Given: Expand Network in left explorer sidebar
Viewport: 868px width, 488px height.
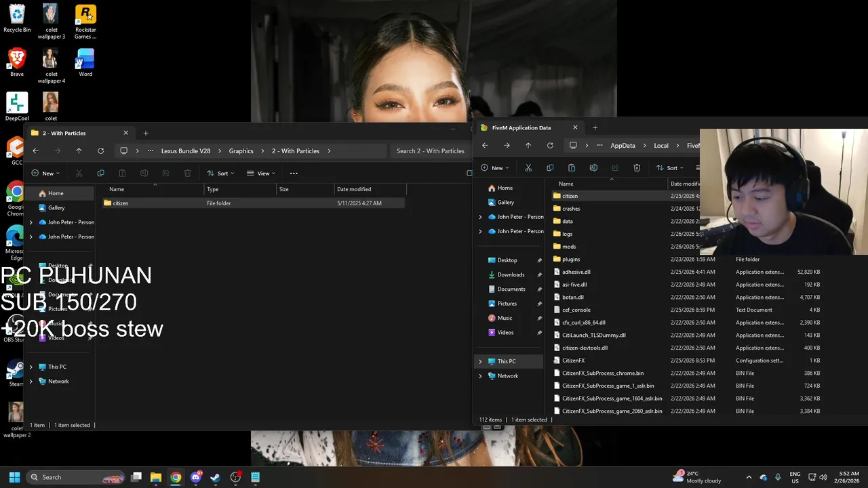Looking at the screenshot, I should pyautogui.click(x=31, y=381).
